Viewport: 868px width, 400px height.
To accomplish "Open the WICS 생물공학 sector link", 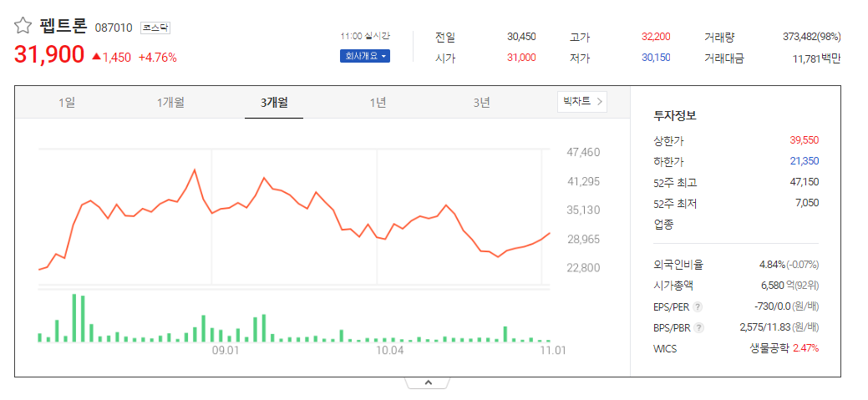I will tap(769, 348).
